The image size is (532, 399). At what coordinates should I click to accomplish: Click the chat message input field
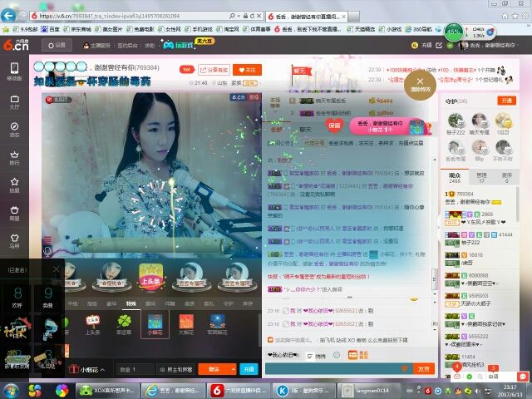point(338,369)
